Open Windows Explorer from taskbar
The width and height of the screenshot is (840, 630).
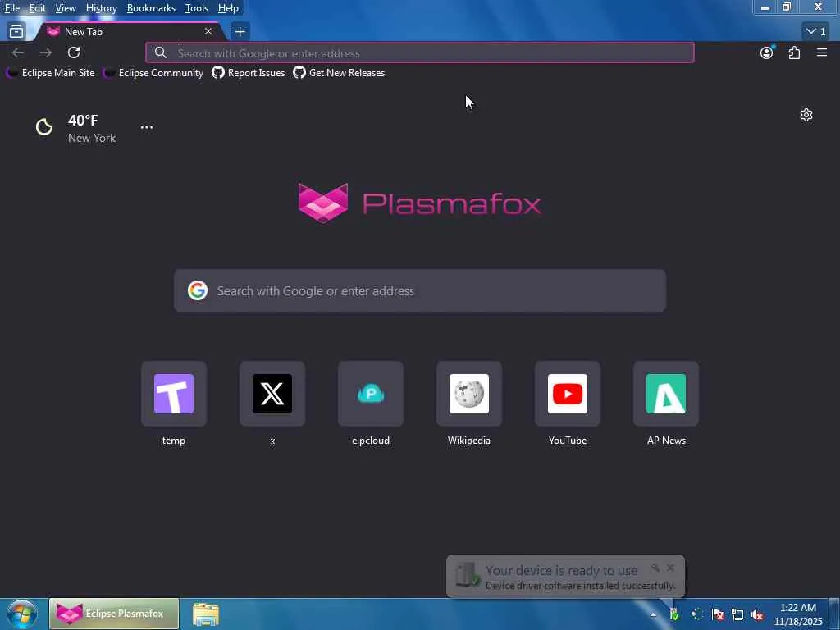click(206, 614)
